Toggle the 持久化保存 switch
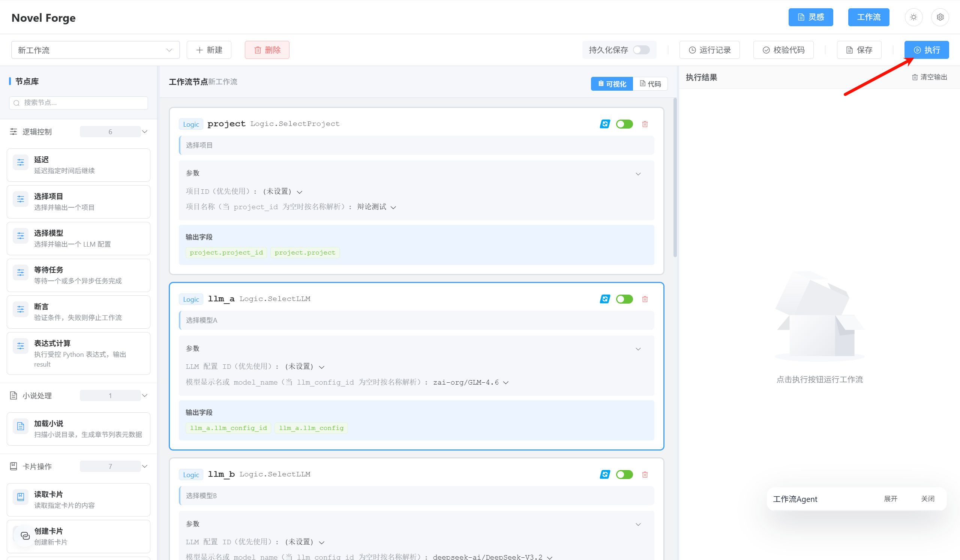960x560 pixels. pos(641,50)
